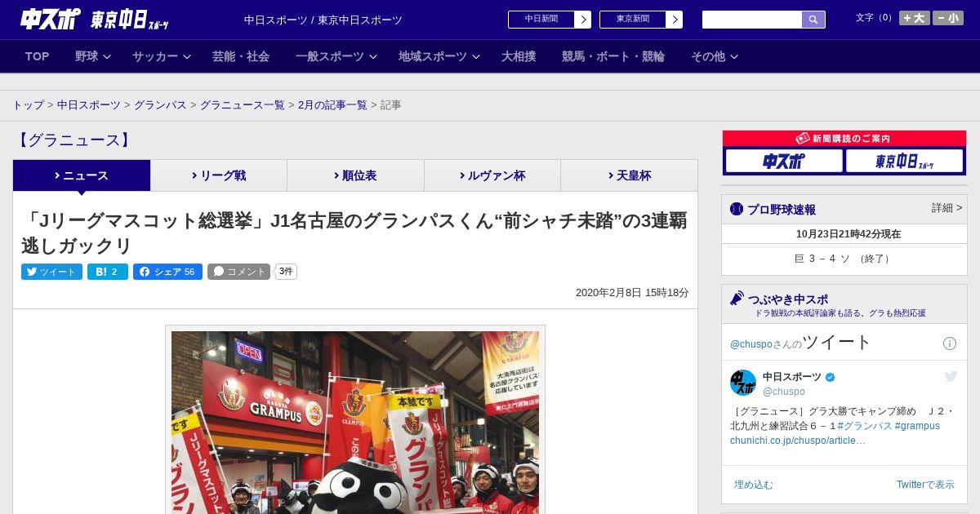Click 中スポ subscription banner button
The height and width of the screenshot is (514, 980).
pyautogui.click(x=784, y=162)
